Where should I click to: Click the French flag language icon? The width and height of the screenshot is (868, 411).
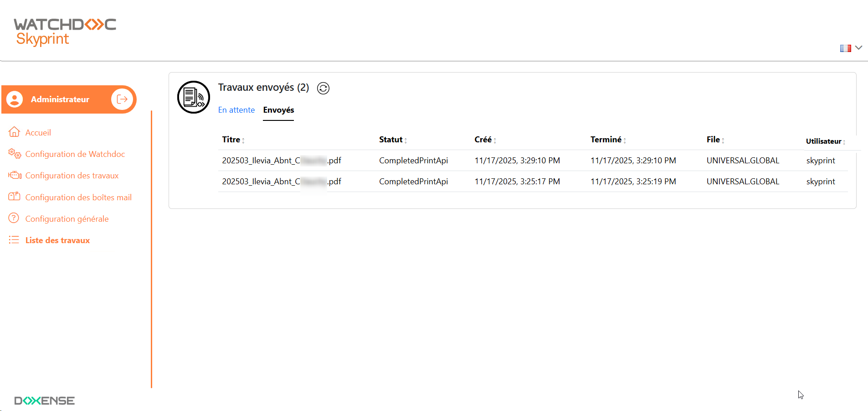845,48
